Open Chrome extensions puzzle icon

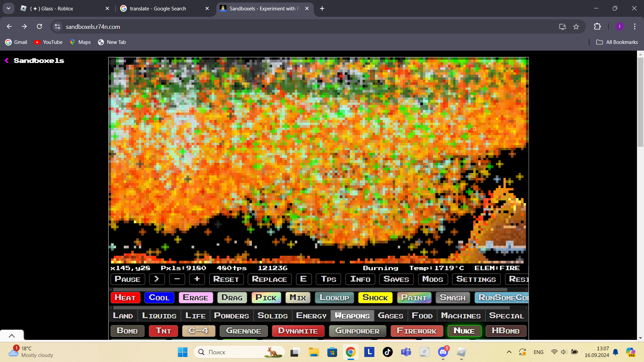[x=597, y=27]
